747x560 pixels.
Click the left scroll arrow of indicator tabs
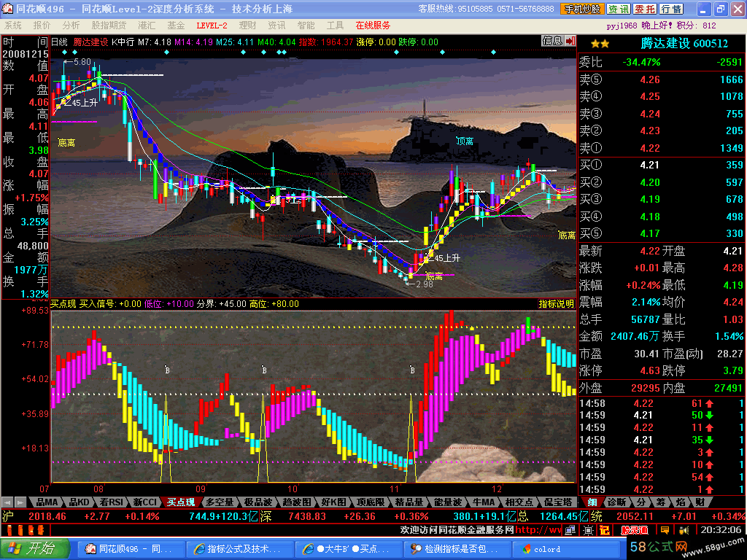[x=7, y=502]
